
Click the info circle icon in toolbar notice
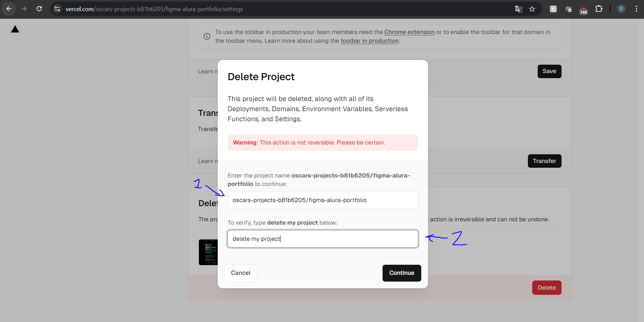(207, 36)
